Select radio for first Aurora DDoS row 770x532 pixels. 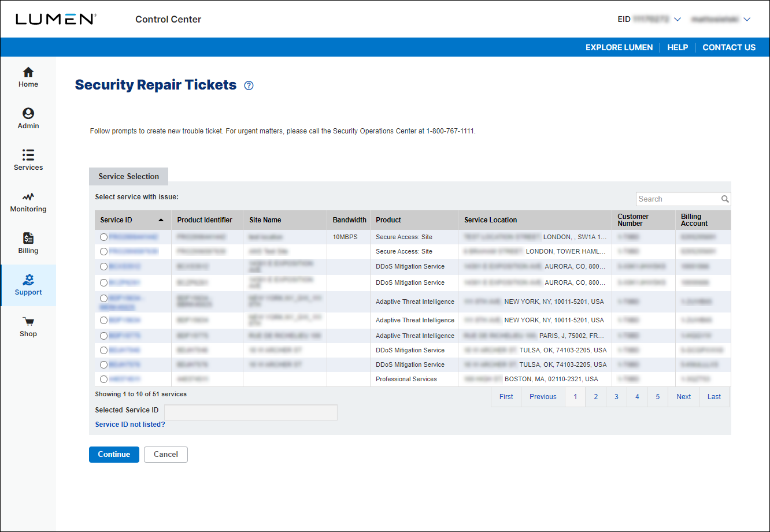click(x=103, y=266)
